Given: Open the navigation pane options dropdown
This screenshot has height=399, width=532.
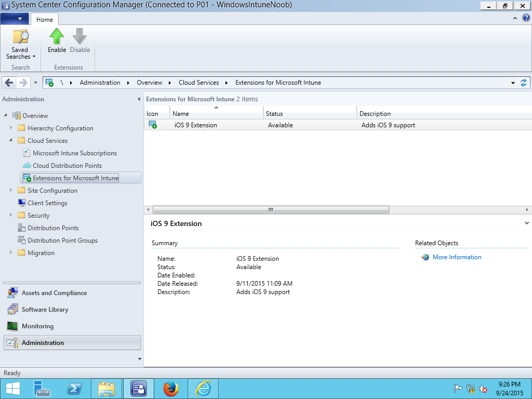Looking at the screenshot, I should (x=139, y=359).
